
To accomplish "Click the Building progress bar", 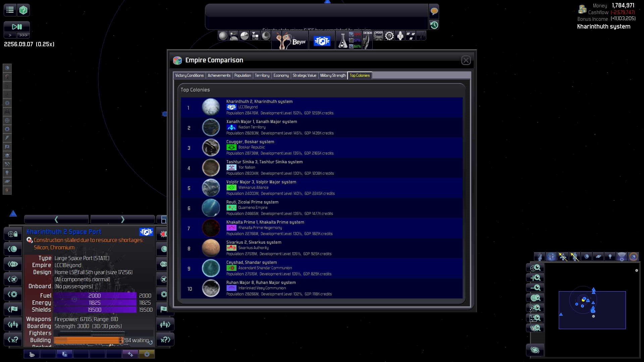I will tap(88, 340).
